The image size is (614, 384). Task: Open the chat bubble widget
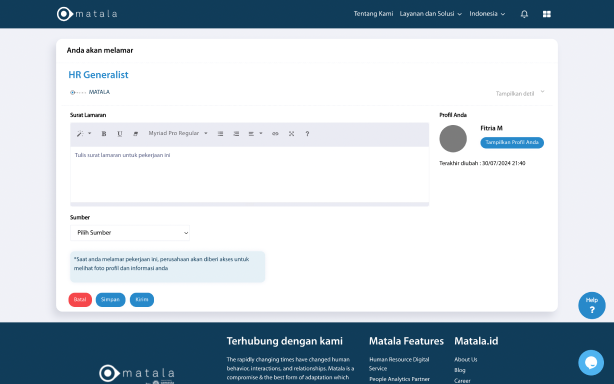pos(591,362)
